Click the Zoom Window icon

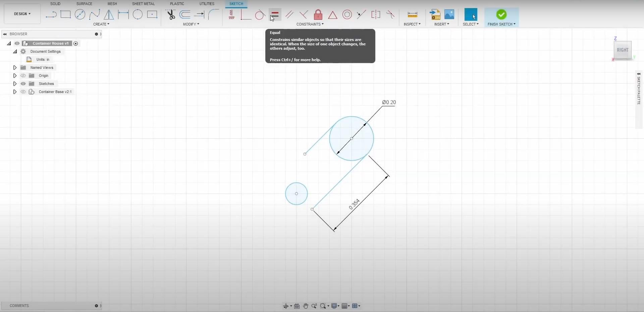pyautogui.click(x=323, y=306)
